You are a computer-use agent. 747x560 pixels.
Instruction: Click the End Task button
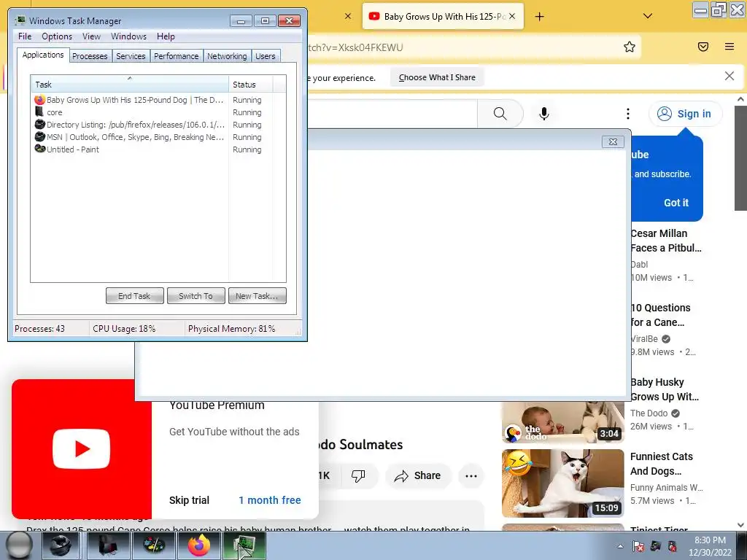(134, 296)
